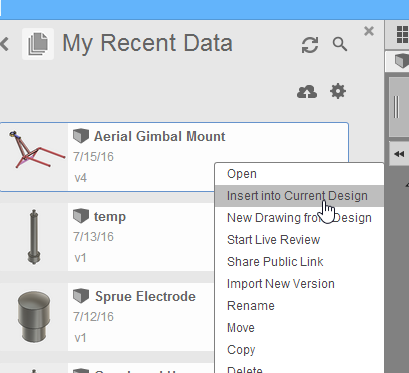Click the cube icon beside Aerial Gimbal Mount
409x373 pixels.
81,136
